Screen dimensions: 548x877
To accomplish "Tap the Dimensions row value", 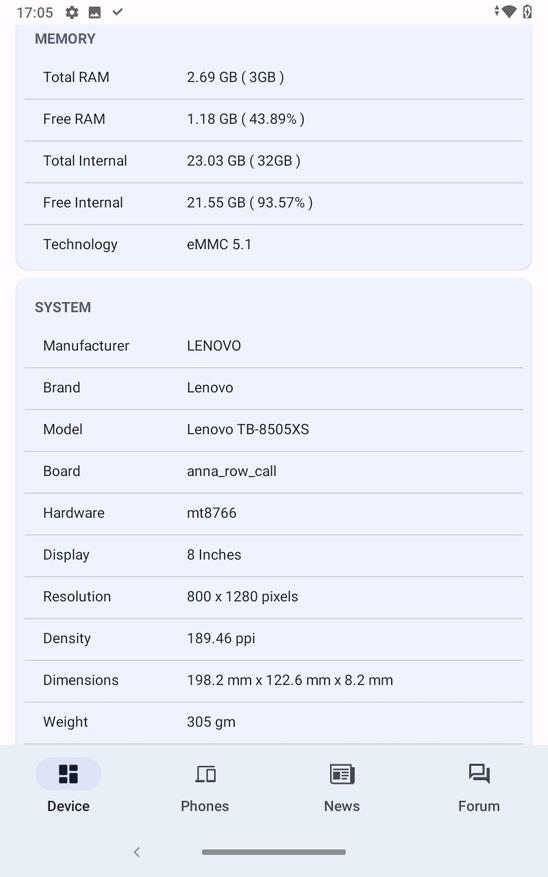I will click(290, 680).
